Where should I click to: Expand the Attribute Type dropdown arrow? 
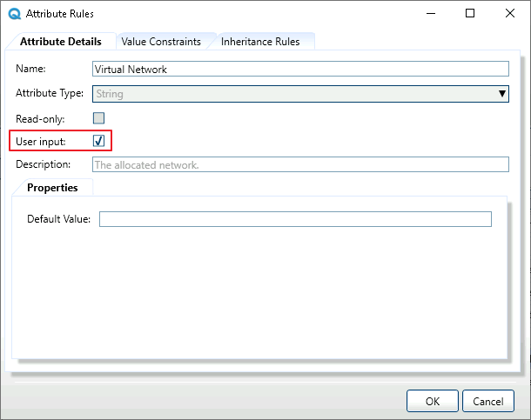[x=501, y=94]
